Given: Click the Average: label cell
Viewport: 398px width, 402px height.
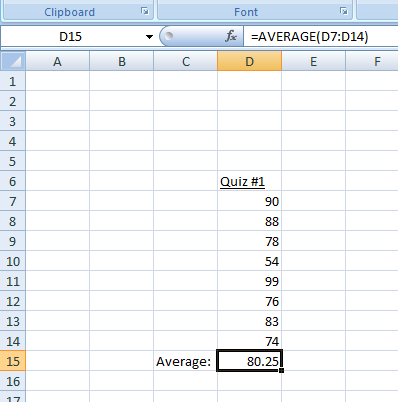Looking at the screenshot, I should pos(185,361).
